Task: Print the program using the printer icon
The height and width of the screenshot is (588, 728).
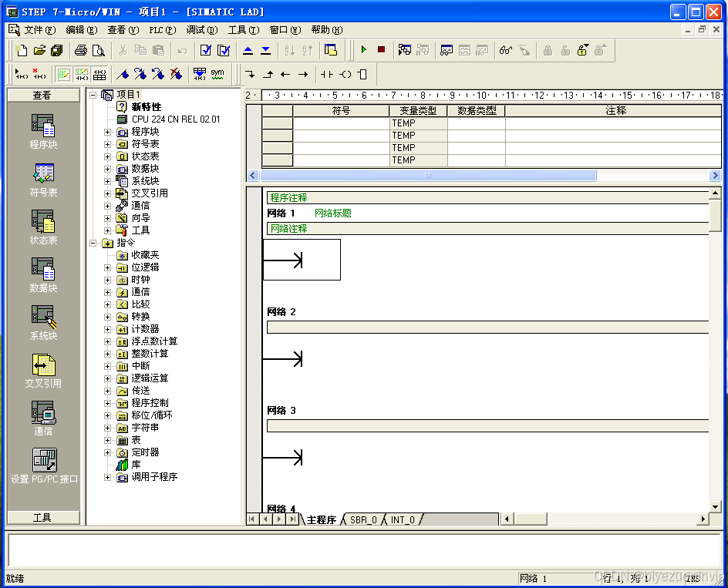Action: (x=81, y=50)
